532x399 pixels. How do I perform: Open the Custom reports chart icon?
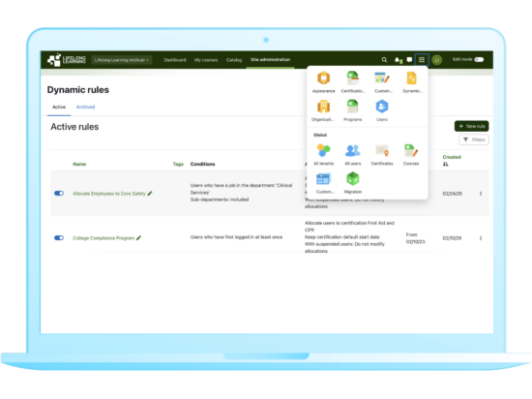pyautogui.click(x=382, y=78)
